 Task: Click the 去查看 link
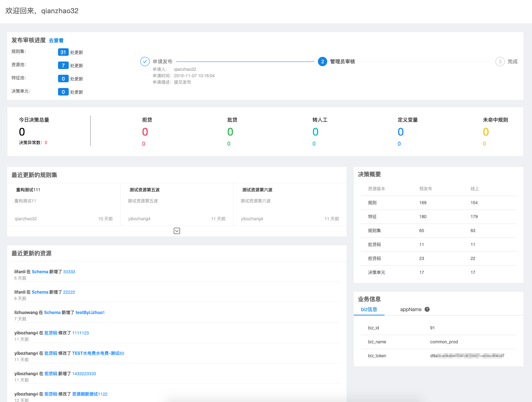coord(56,40)
